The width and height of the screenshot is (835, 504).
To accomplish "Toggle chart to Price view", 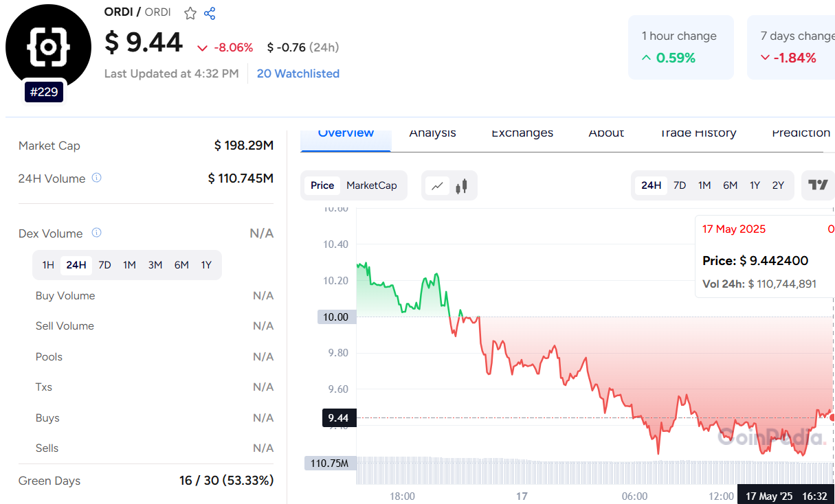I will pos(322,185).
